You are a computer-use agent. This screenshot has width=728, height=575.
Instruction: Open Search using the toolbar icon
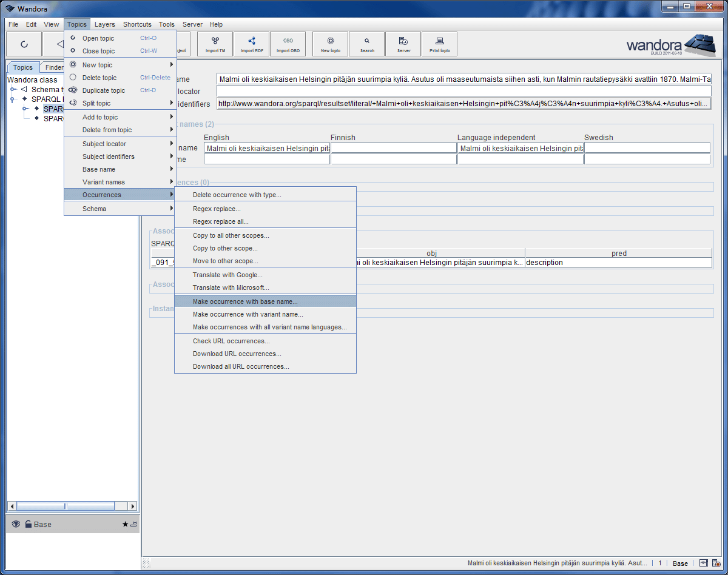[x=366, y=43]
